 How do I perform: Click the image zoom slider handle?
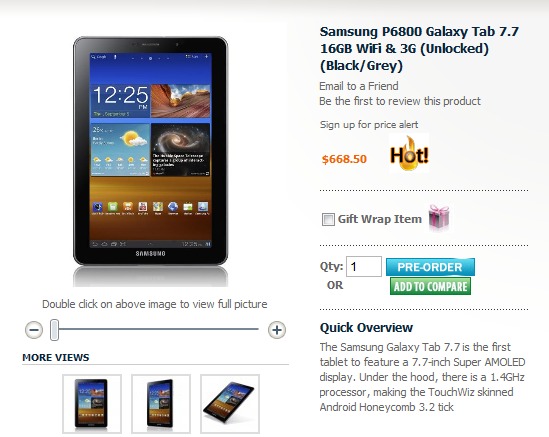coord(54,330)
